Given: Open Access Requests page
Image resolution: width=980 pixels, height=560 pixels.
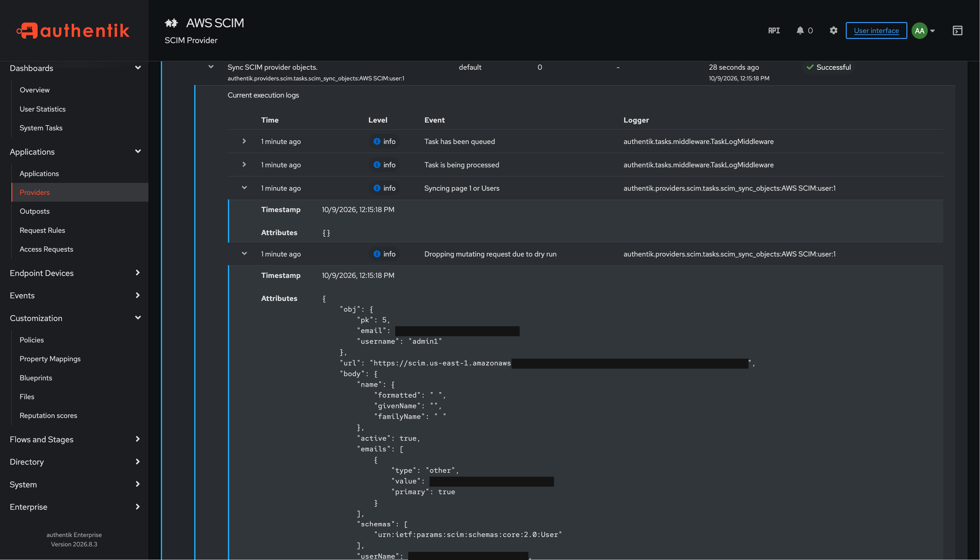Looking at the screenshot, I should pyautogui.click(x=46, y=249).
